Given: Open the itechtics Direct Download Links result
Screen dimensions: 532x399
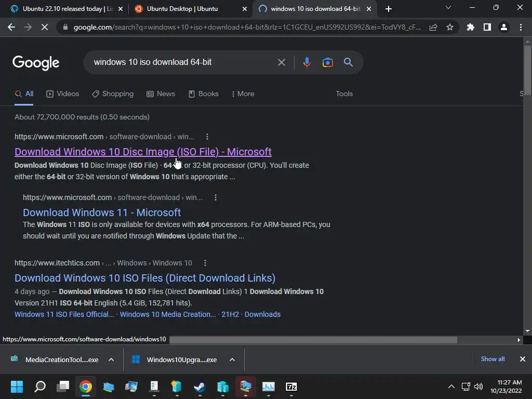Looking at the screenshot, I should (x=145, y=278).
